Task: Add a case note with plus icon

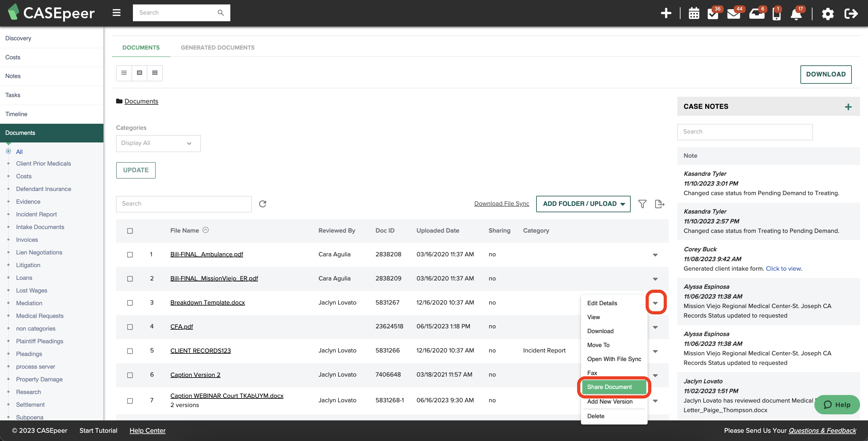Action: coord(848,107)
